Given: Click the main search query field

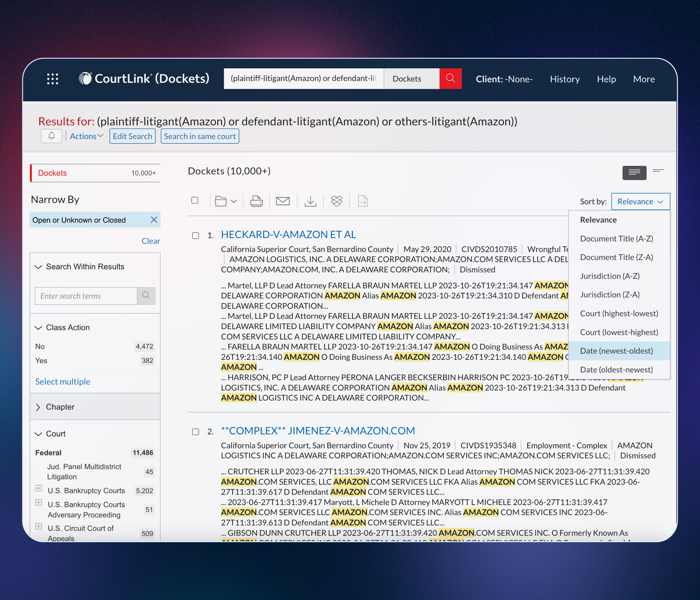Looking at the screenshot, I should (x=303, y=79).
